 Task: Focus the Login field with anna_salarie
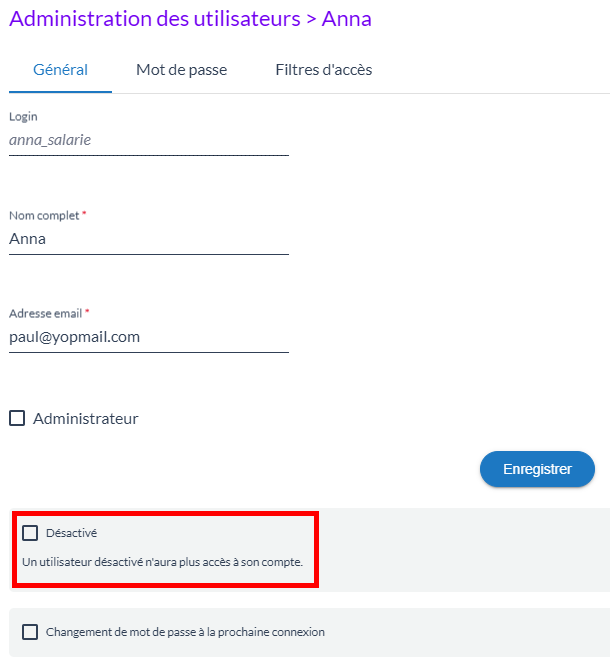click(x=148, y=141)
